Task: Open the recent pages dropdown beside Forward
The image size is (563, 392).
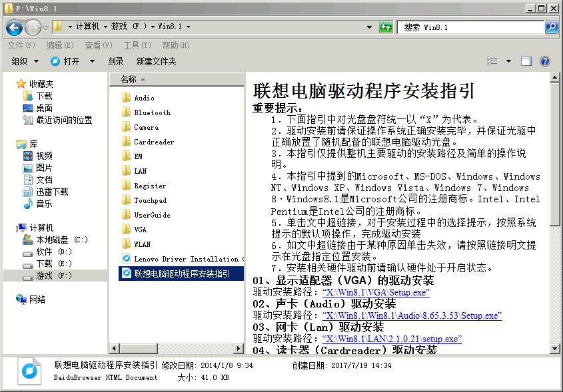Action: [45, 27]
